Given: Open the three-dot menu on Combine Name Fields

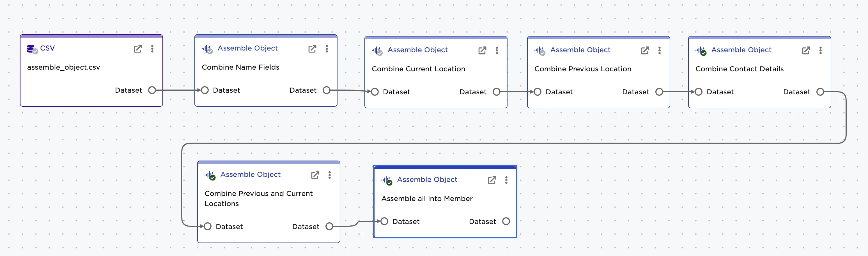Looking at the screenshot, I should point(327,49).
